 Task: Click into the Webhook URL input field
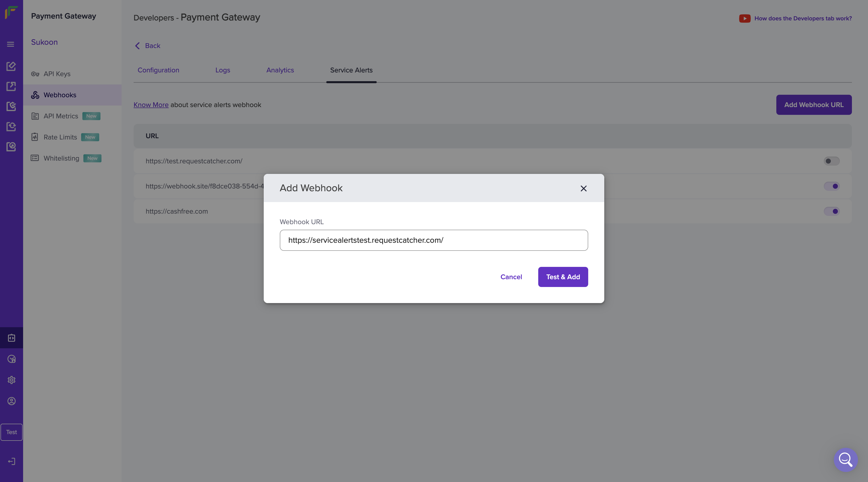coord(433,240)
